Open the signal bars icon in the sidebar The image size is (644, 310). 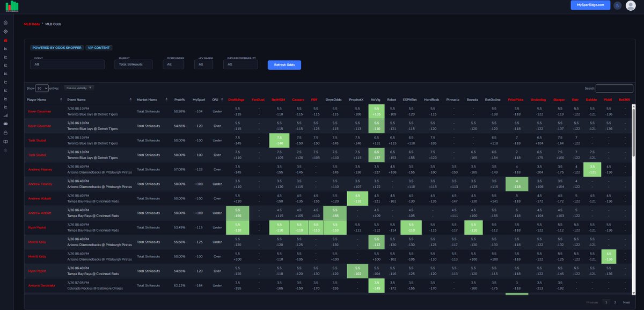coord(5,115)
